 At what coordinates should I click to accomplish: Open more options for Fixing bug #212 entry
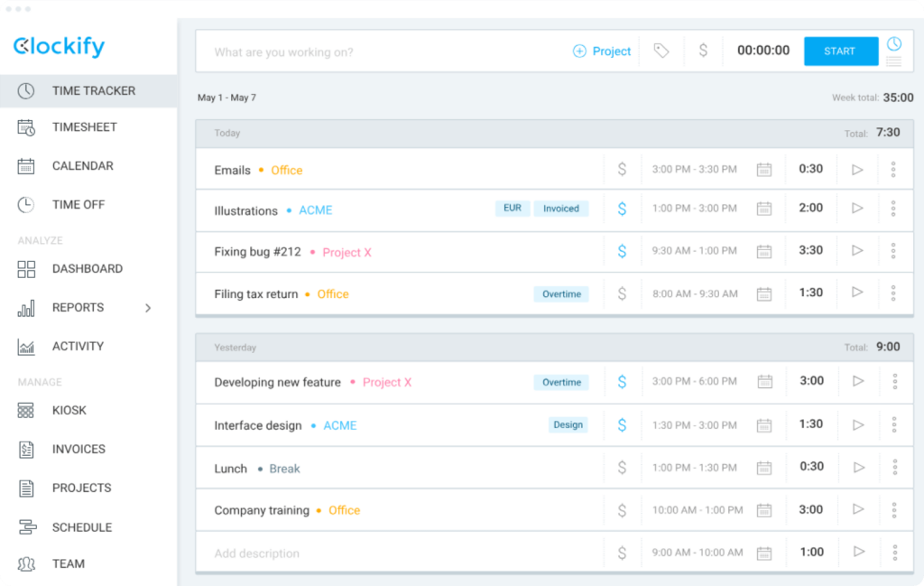pos(893,250)
